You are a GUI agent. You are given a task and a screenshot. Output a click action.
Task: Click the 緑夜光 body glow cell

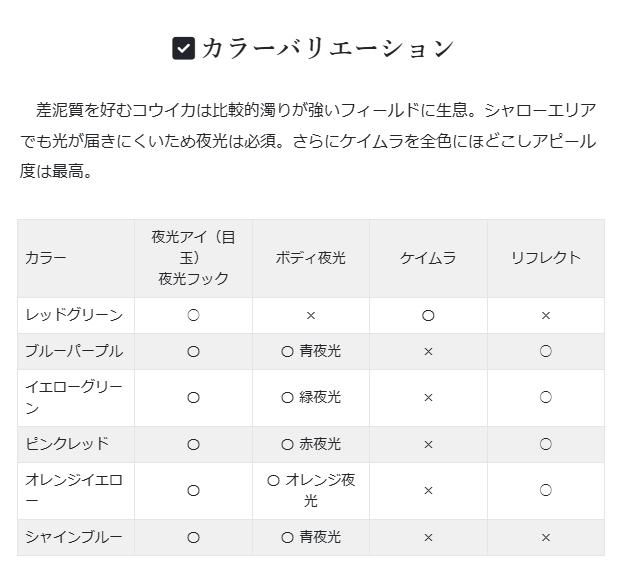point(311,397)
